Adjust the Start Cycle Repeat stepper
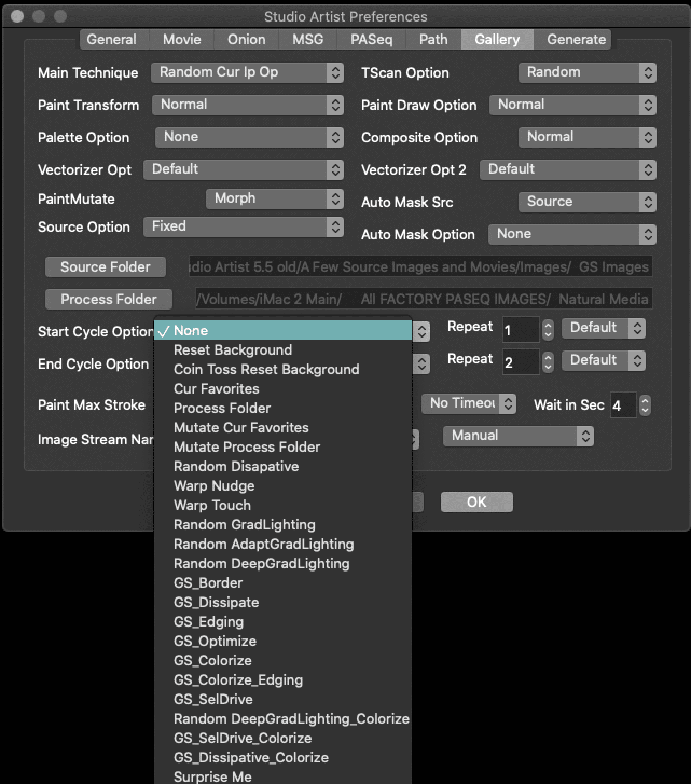 point(548,329)
